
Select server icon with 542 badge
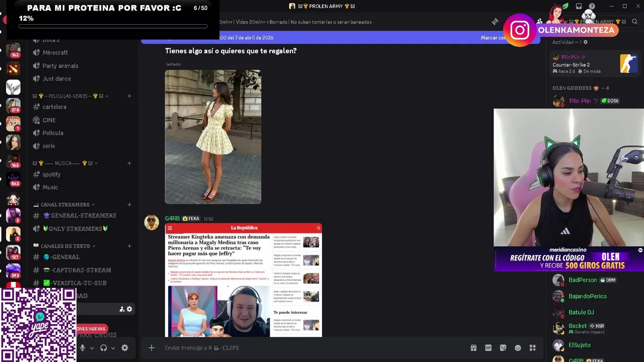(x=13, y=179)
